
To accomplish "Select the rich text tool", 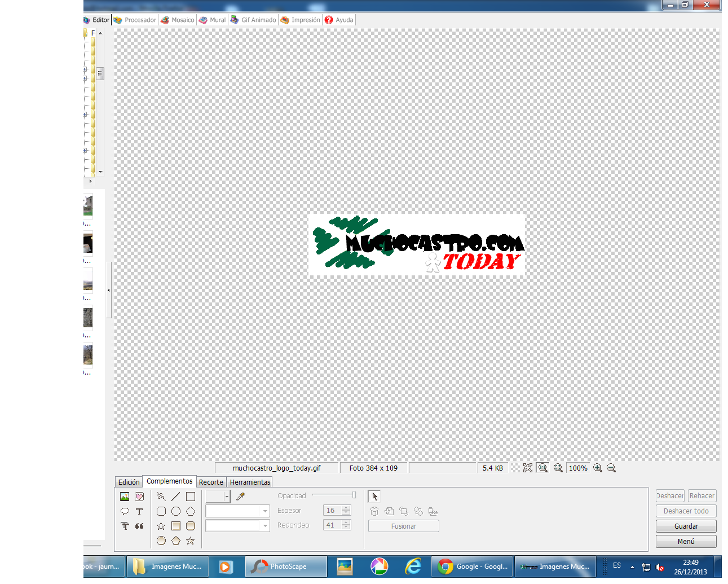I will (125, 526).
